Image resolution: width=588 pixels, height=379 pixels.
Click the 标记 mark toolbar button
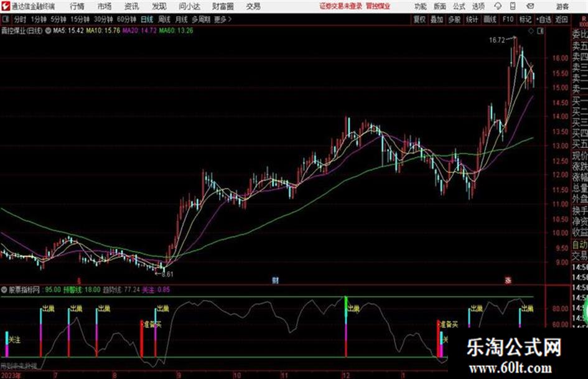(x=525, y=19)
